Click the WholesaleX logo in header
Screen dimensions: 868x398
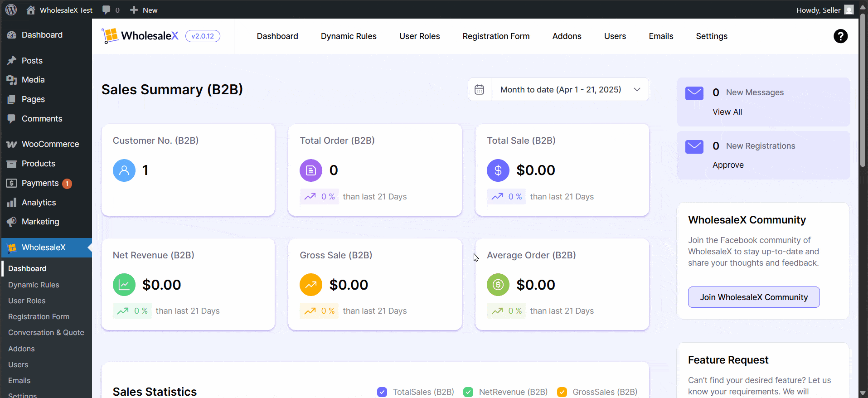pos(141,36)
